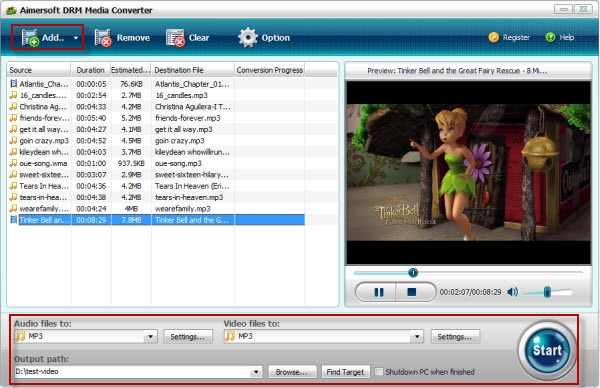Expand the Video files to format dropdown
Image resolution: width=600 pixels, height=388 pixels.
point(417,337)
